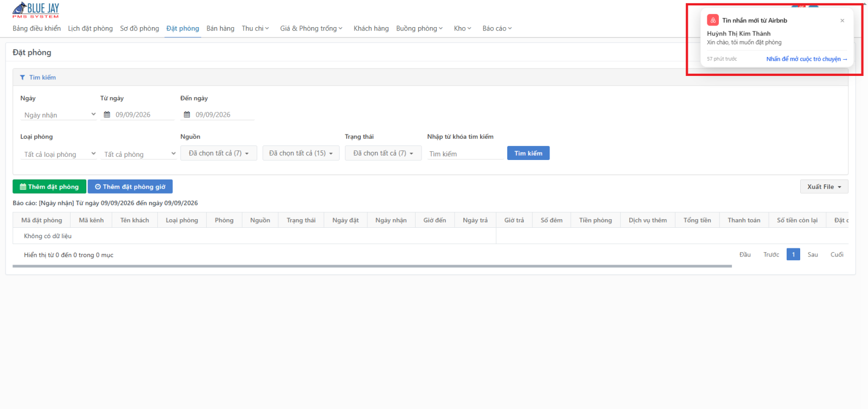
Task: Click the blue Tìm kiếm search button
Action: 528,153
